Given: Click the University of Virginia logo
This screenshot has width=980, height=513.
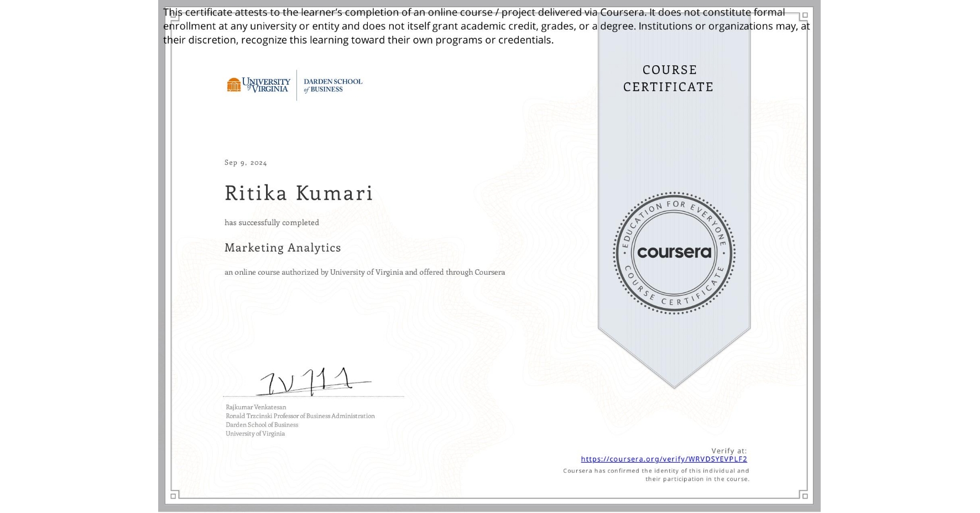Looking at the screenshot, I should pos(258,85).
